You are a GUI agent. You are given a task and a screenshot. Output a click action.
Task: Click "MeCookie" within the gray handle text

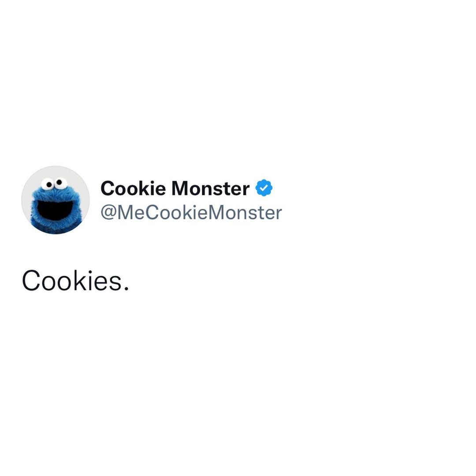click(163, 212)
